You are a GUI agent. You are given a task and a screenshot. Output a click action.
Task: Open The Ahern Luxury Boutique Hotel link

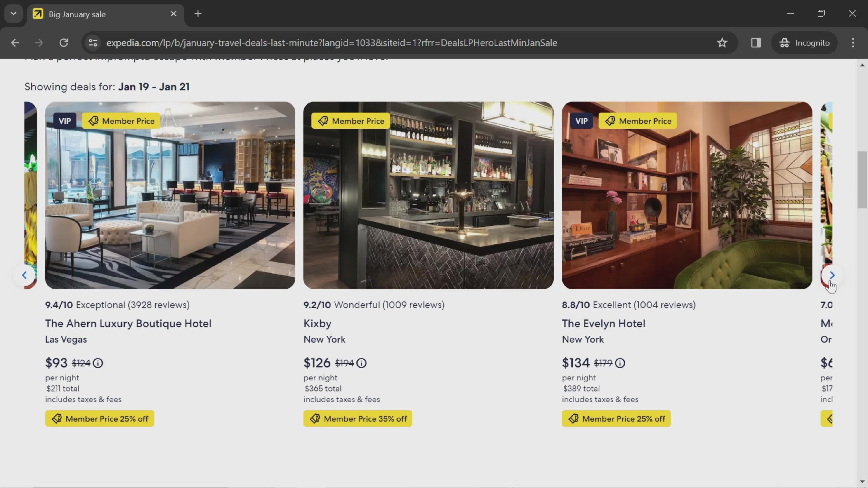pos(128,323)
